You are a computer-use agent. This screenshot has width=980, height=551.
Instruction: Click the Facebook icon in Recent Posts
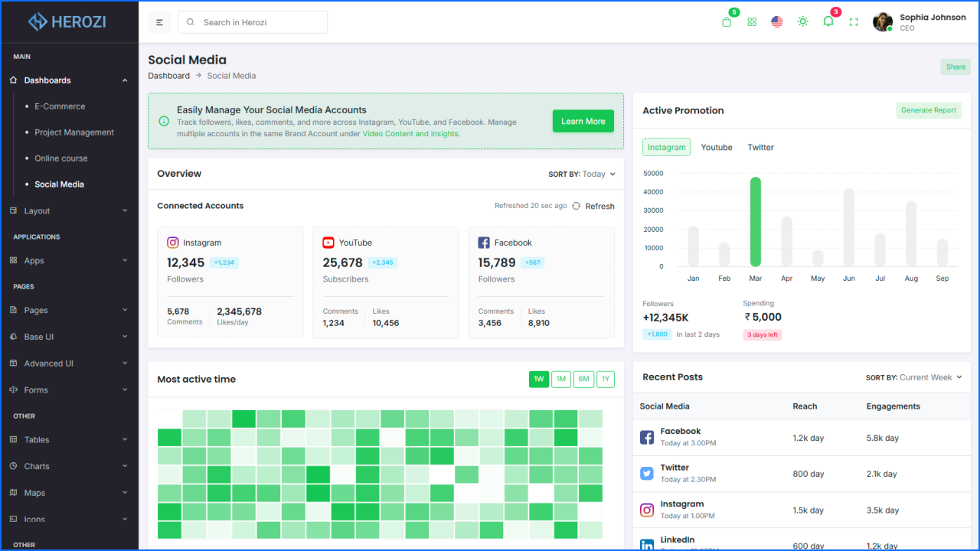(x=647, y=438)
